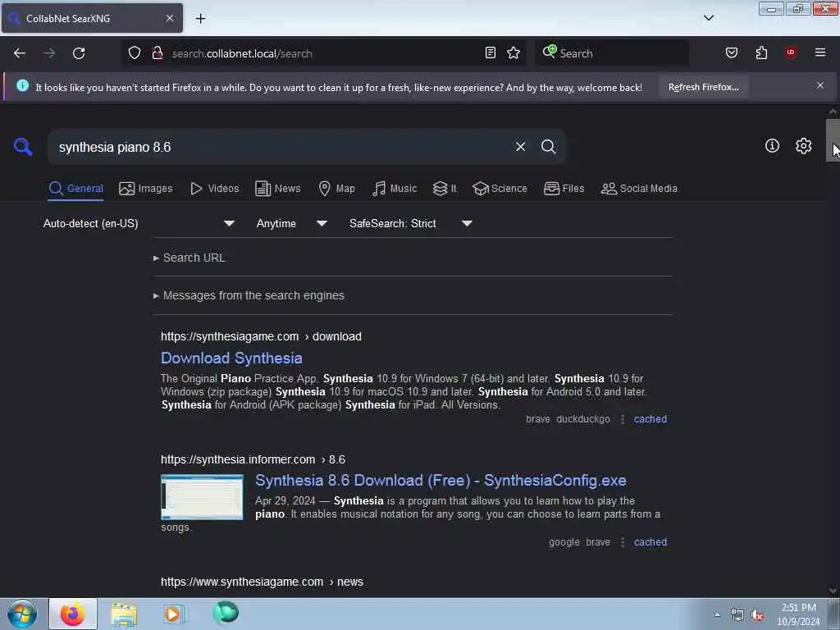The width and height of the screenshot is (840, 630).
Task: Expand the Search URL section
Action: coord(189,258)
